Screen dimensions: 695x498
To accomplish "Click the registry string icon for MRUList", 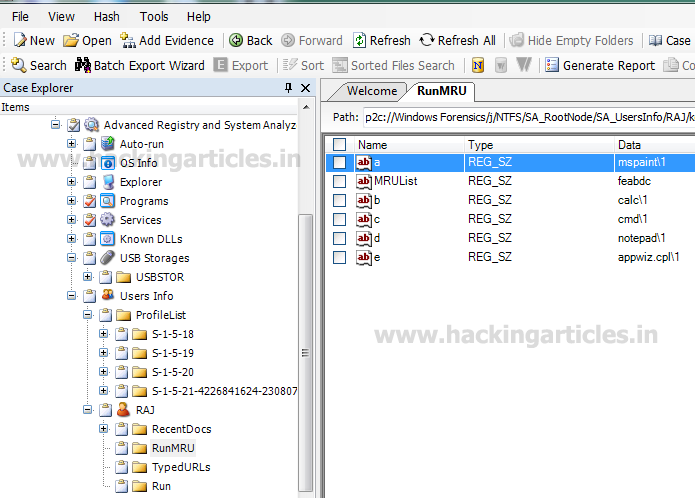I will [x=364, y=181].
